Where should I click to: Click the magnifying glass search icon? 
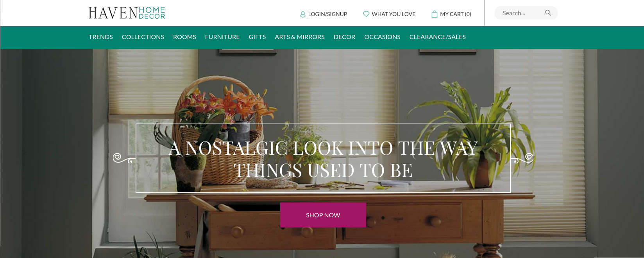(x=548, y=13)
